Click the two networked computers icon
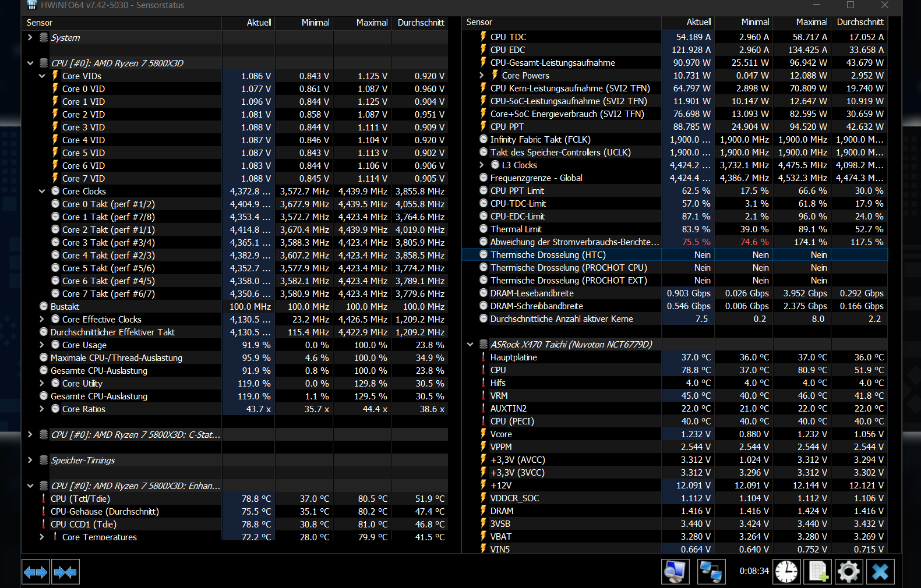The height and width of the screenshot is (588, 921). point(711,572)
